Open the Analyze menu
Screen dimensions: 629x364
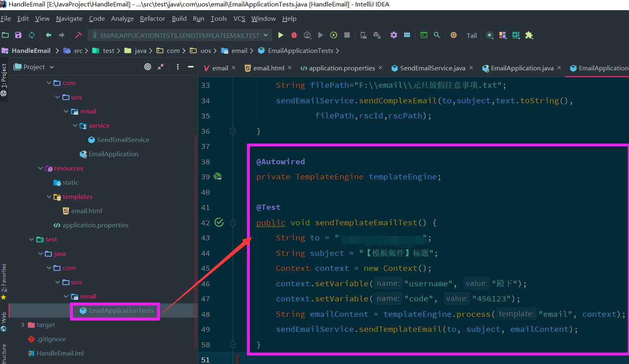122,19
